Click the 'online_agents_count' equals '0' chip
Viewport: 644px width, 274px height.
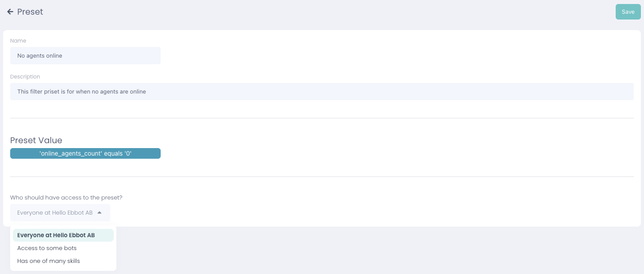point(85,153)
